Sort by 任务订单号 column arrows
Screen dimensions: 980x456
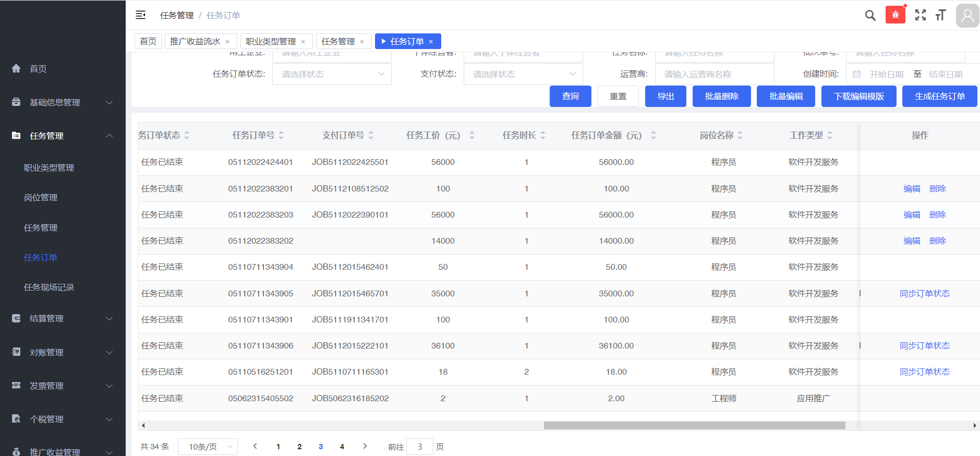click(281, 136)
